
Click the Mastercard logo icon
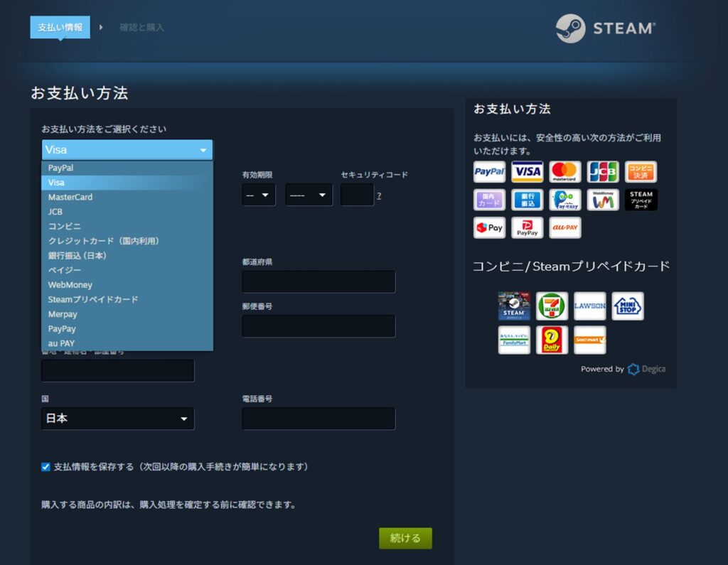point(565,171)
